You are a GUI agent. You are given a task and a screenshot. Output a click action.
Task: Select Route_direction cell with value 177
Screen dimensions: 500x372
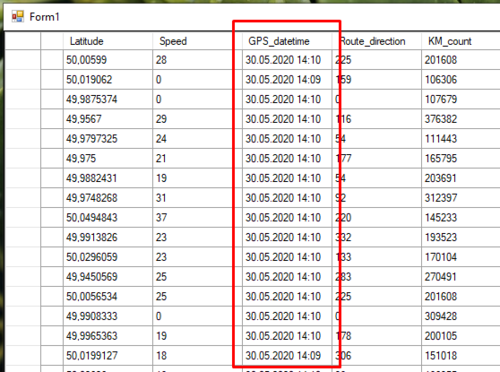click(377, 158)
